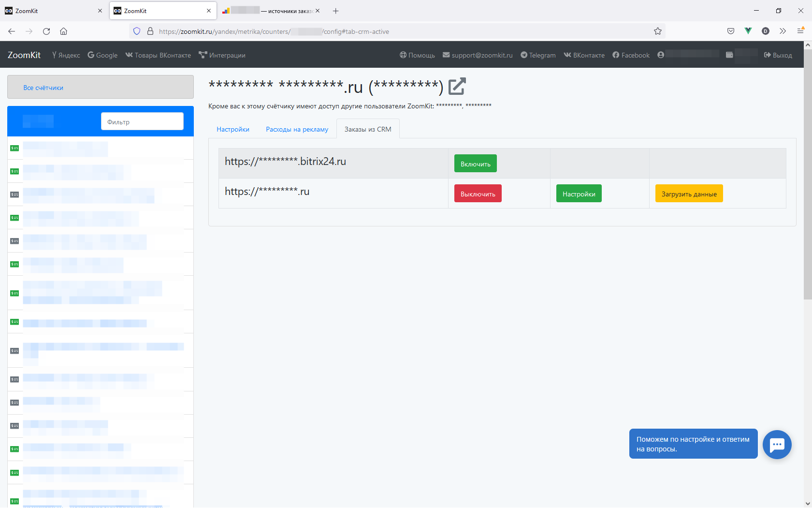Open the Помощь help page

pos(417,55)
